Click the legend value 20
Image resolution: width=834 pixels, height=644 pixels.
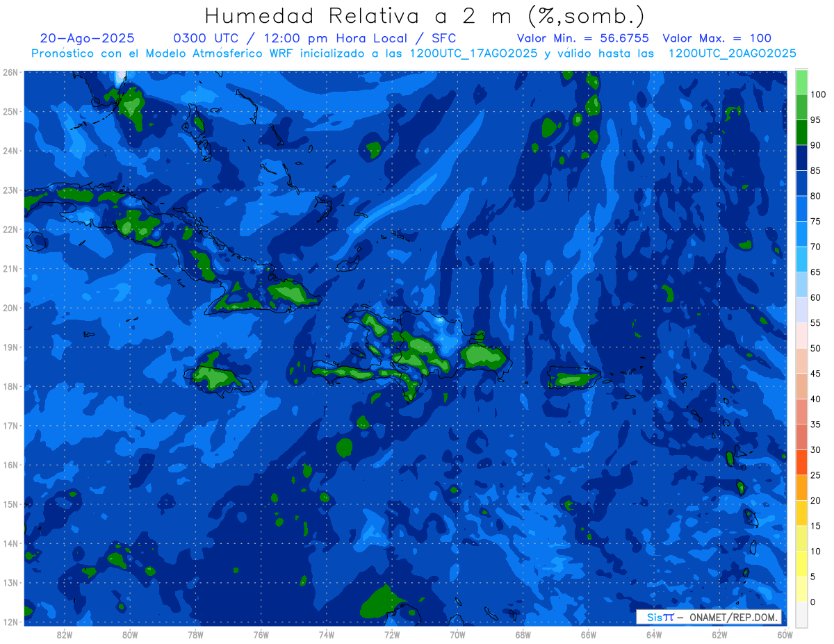[x=815, y=500]
